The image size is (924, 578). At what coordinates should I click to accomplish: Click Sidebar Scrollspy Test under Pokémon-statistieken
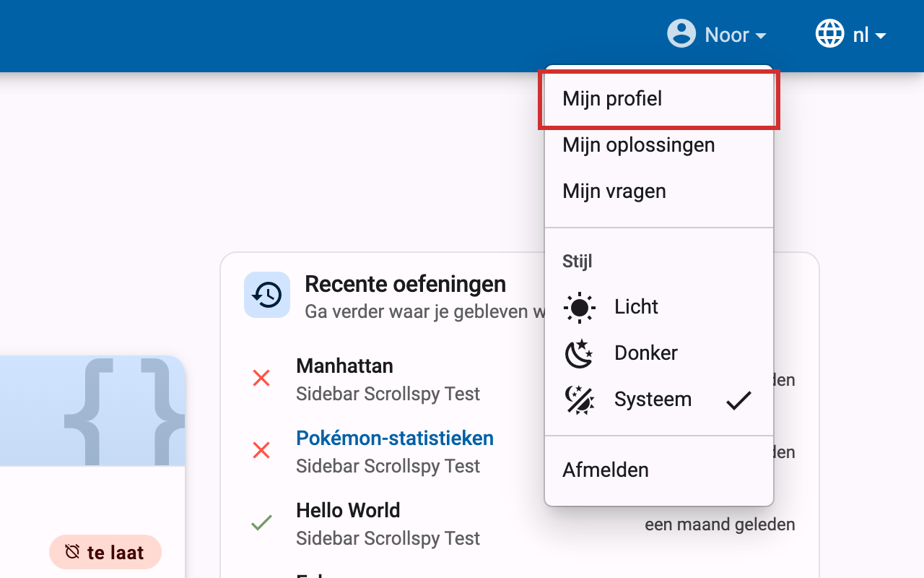[388, 466]
